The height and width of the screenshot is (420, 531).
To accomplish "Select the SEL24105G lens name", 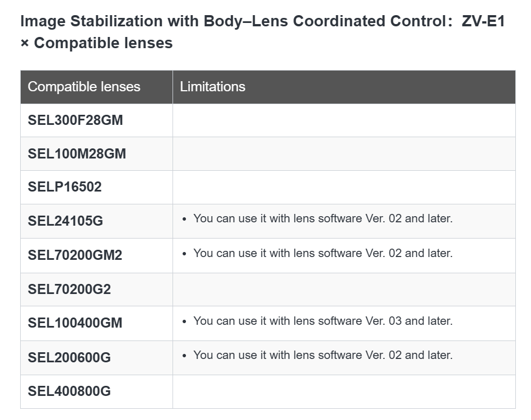I will (66, 221).
